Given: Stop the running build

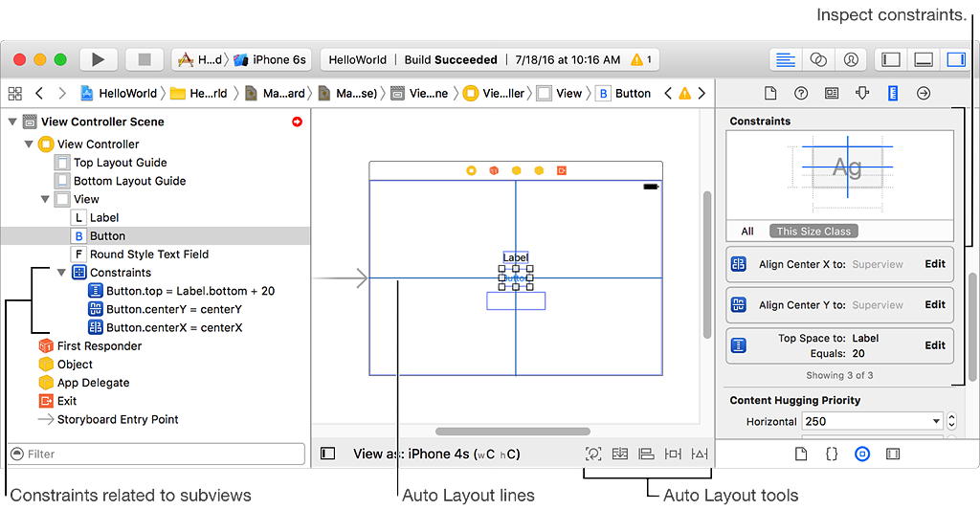Looking at the screenshot, I should pos(145,59).
